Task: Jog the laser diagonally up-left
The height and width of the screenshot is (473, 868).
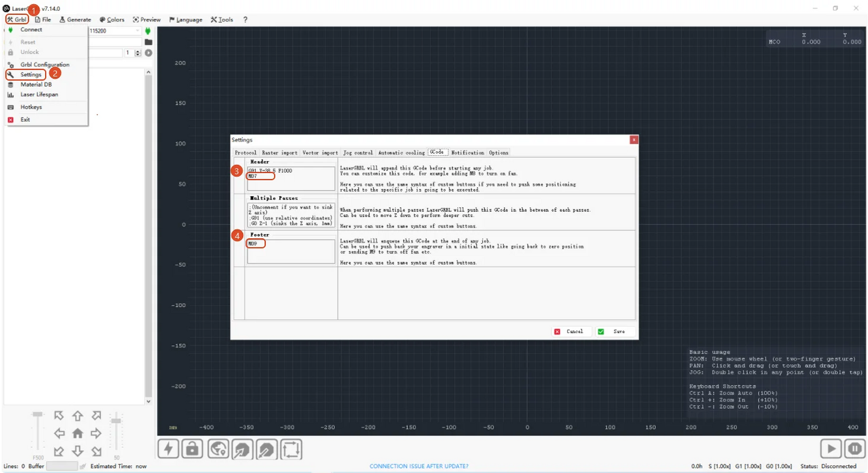Action: [x=59, y=415]
